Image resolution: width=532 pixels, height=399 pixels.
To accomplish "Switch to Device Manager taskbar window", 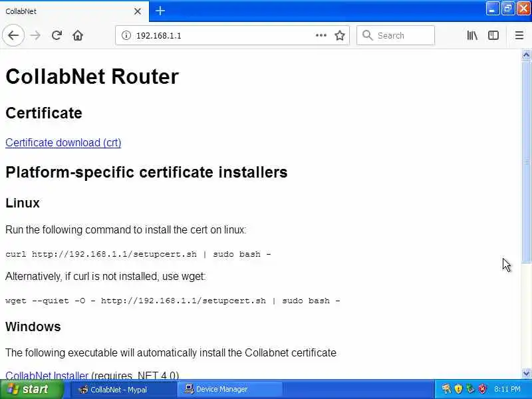I will pyautogui.click(x=231, y=390).
